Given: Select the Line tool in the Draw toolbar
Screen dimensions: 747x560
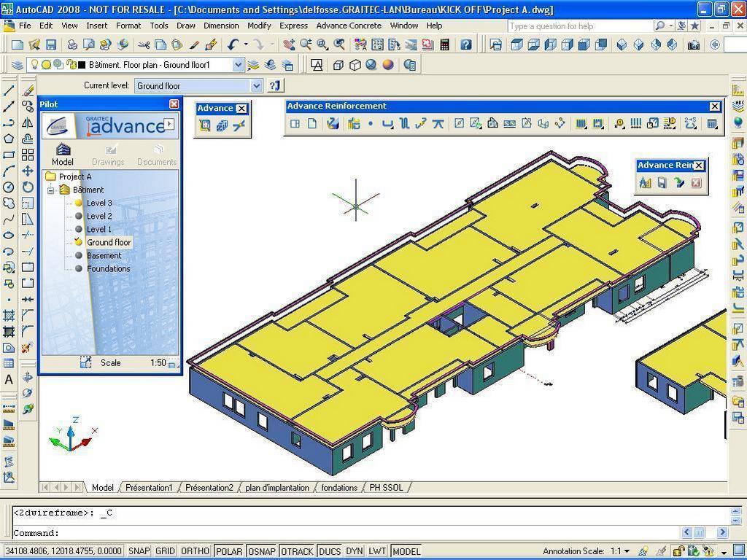Looking at the screenshot, I should [9, 90].
